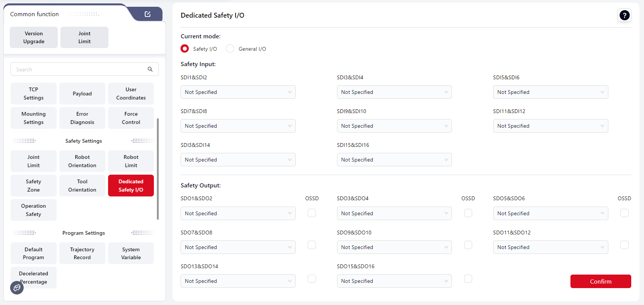The width and height of the screenshot is (644, 305).
Task: Enable OSSD checkbox for SDO1&SDO2
Action: (311, 213)
